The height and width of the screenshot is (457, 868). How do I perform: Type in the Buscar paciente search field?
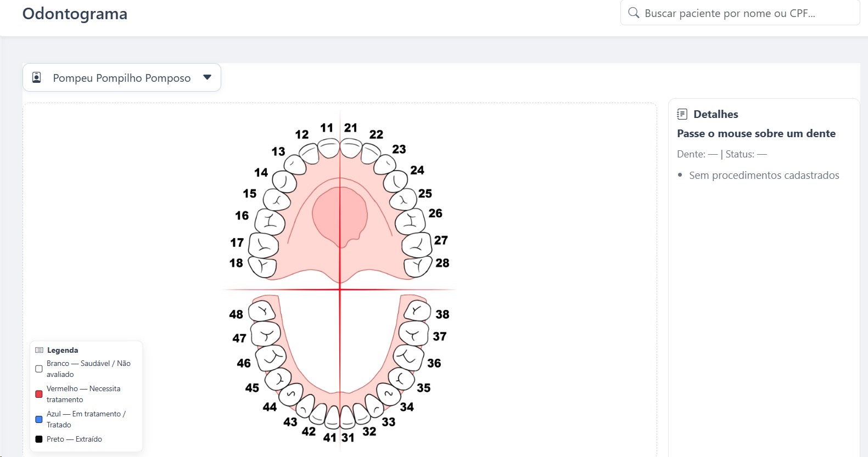tap(747, 13)
